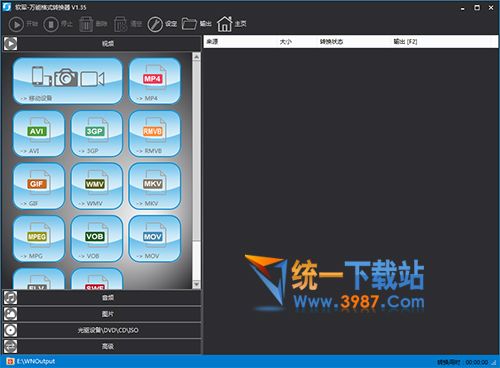This screenshot has height=368, width=500.
Task: Click the E:\WNOutput path in the status bar
Action: [x=36, y=361]
